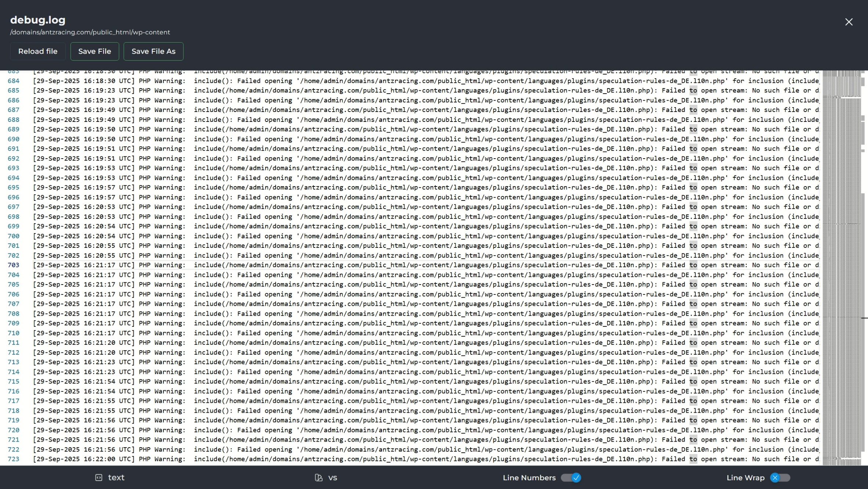Click the Save File button
Screen dimensions: 868x489
(94, 51)
